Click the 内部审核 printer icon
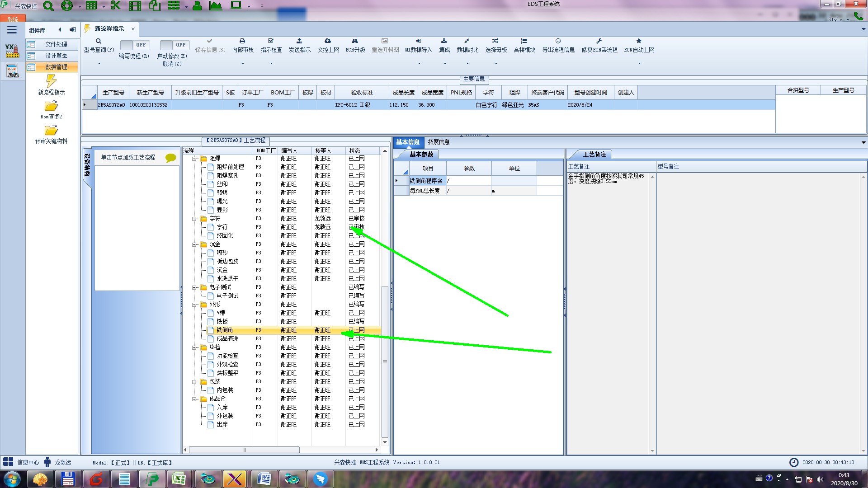This screenshot has height=488, width=868. (x=242, y=41)
